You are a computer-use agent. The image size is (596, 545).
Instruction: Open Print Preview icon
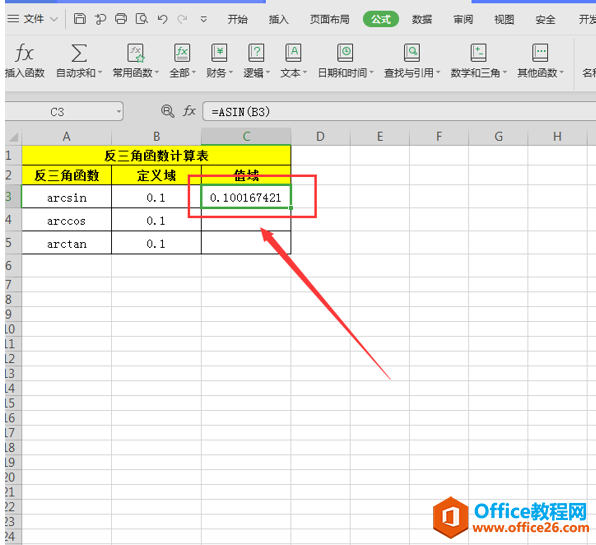(142, 19)
